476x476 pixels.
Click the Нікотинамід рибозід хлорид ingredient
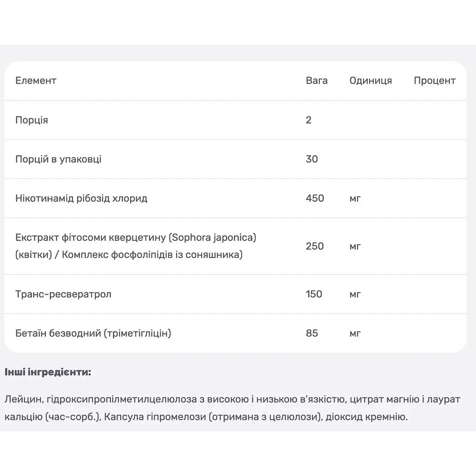(81, 198)
